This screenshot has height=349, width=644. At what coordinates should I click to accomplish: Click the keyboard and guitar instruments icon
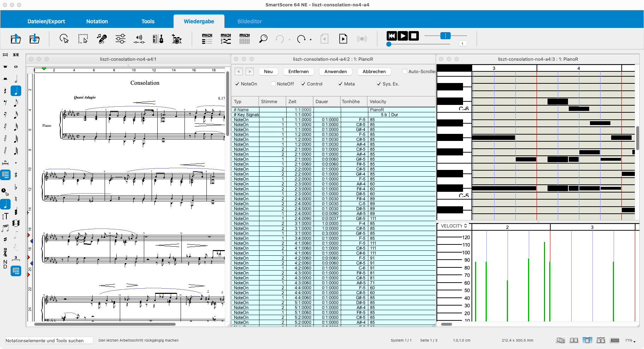tap(158, 39)
